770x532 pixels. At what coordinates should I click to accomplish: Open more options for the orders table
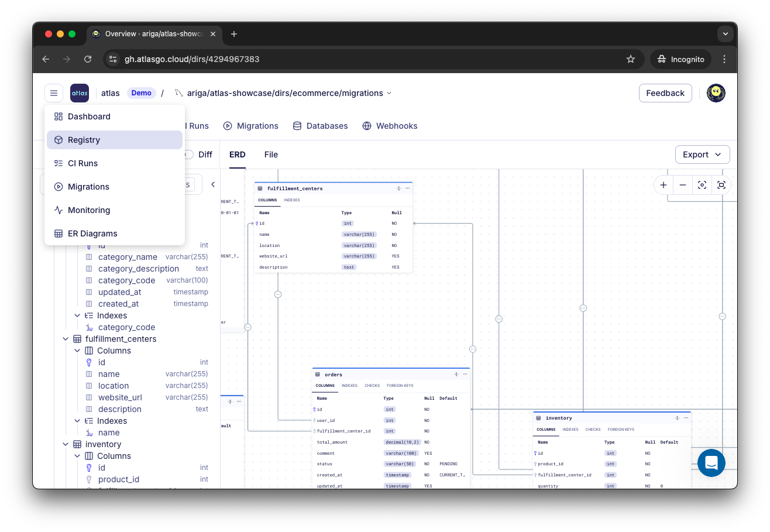[x=465, y=374]
